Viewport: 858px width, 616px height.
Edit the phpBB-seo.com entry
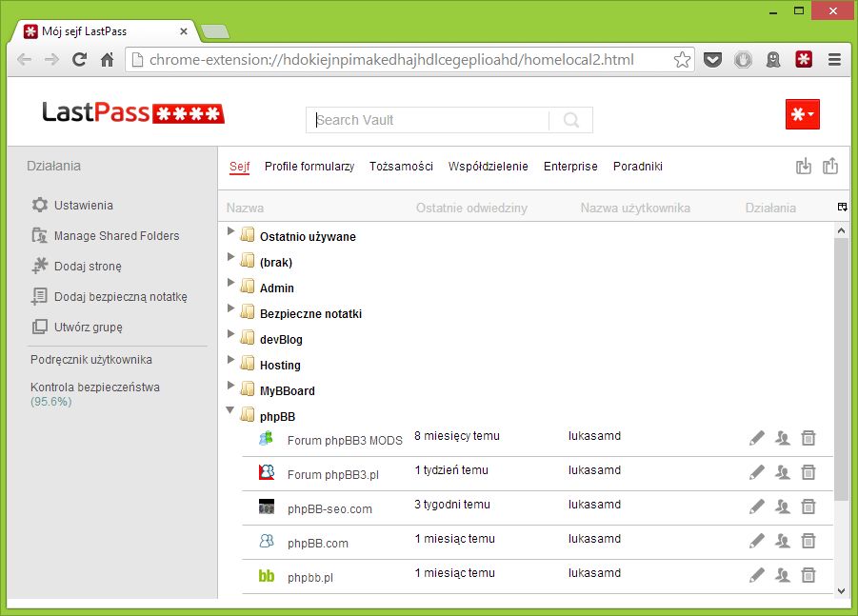[x=757, y=507]
